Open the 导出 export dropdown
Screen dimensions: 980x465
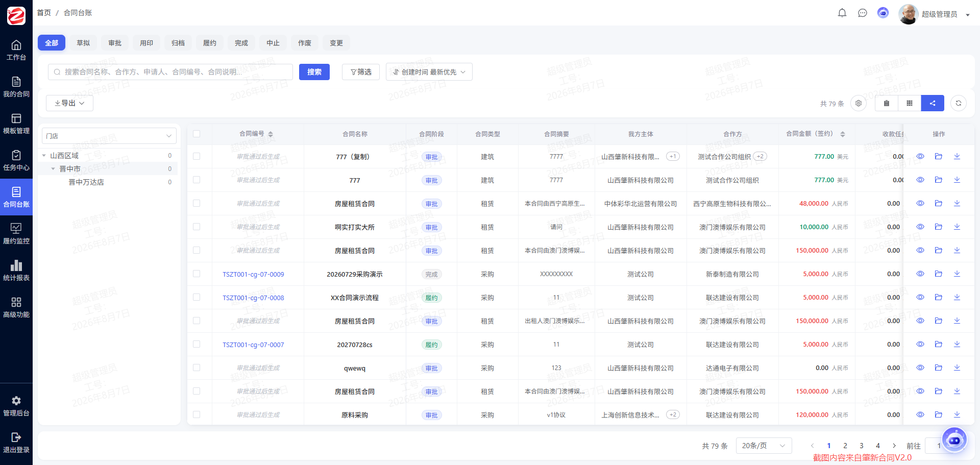pyautogui.click(x=69, y=103)
